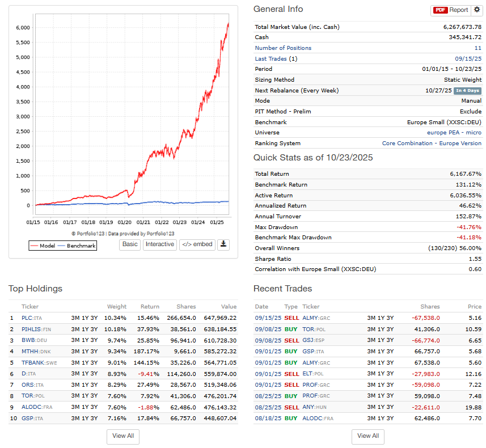View all recent trades

[368, 436]
